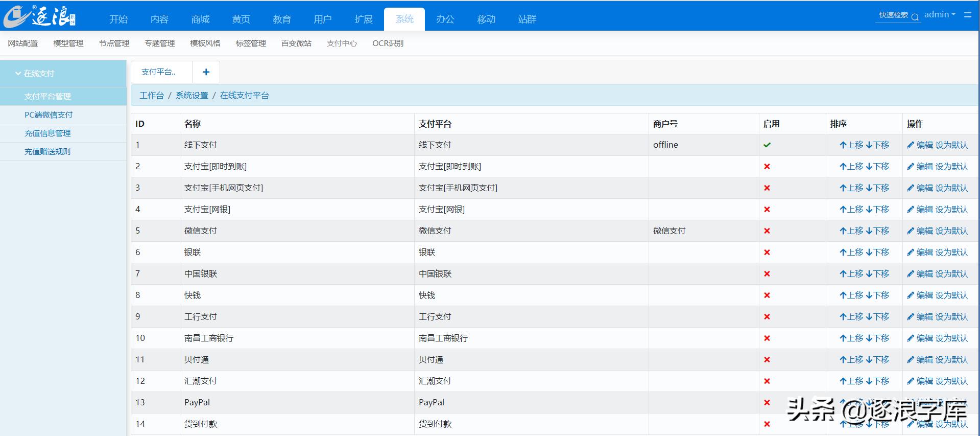The height and width of the screenshot is (436, 980).
Task: Set 贝付通 as default via 设为默认
Action: click(x=952, y=360)
